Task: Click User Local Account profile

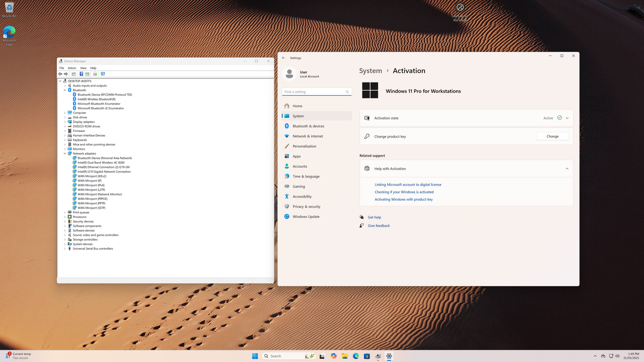Action: pyautogui.click(x=301, y=74)
